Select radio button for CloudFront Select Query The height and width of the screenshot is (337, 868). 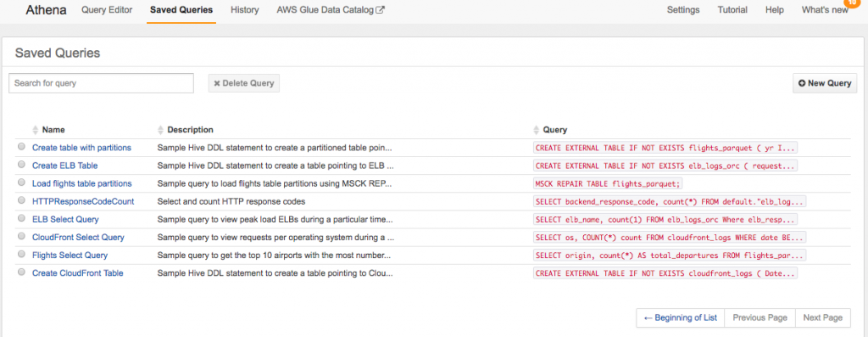(21, 236)
